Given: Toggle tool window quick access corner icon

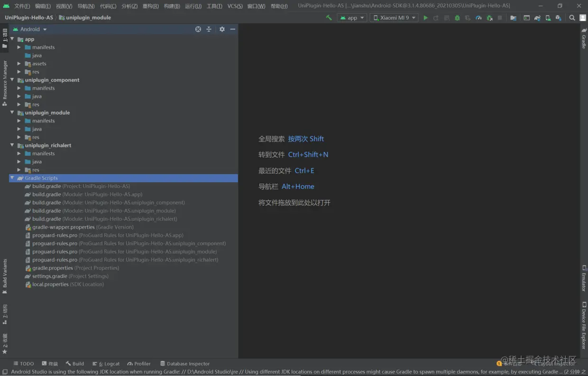Looking at the screenshot, I should (5, 372).
